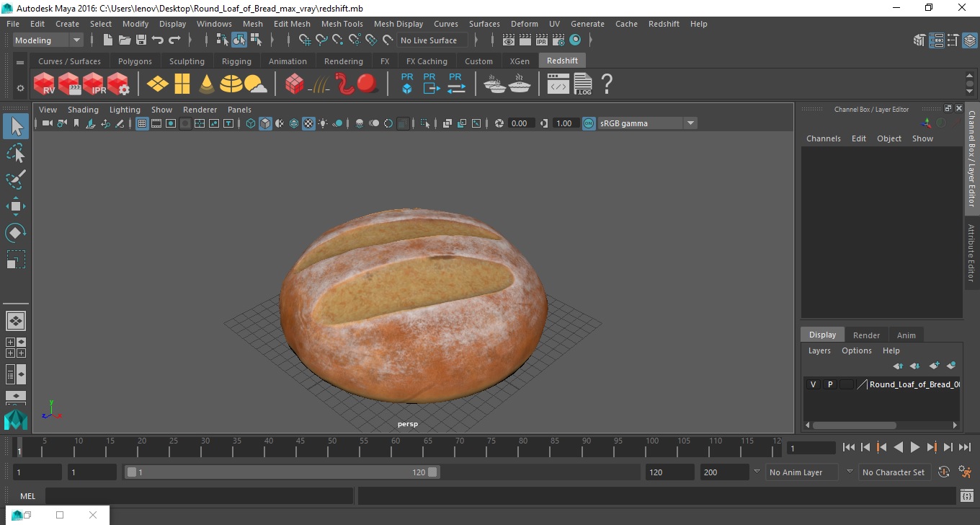Screen dimensions: 980x525
Task: Toggle isolate select in viewport toolbar
Action: click(426, 123)
